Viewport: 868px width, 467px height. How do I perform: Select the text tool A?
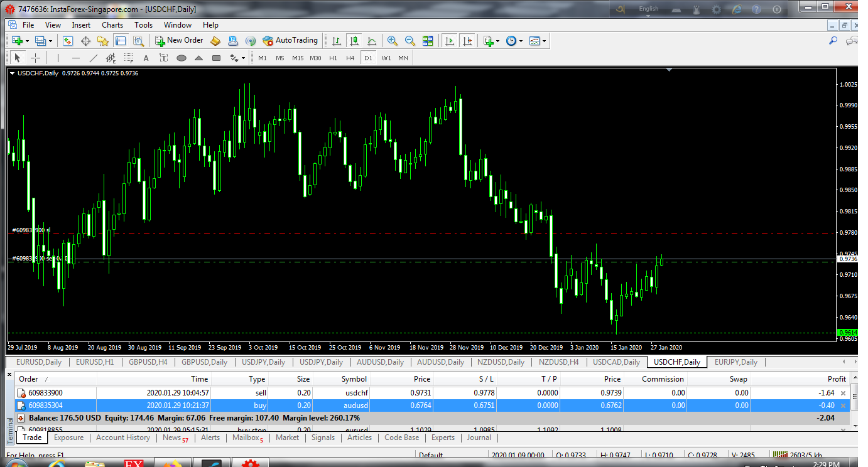tap(146, 58)
